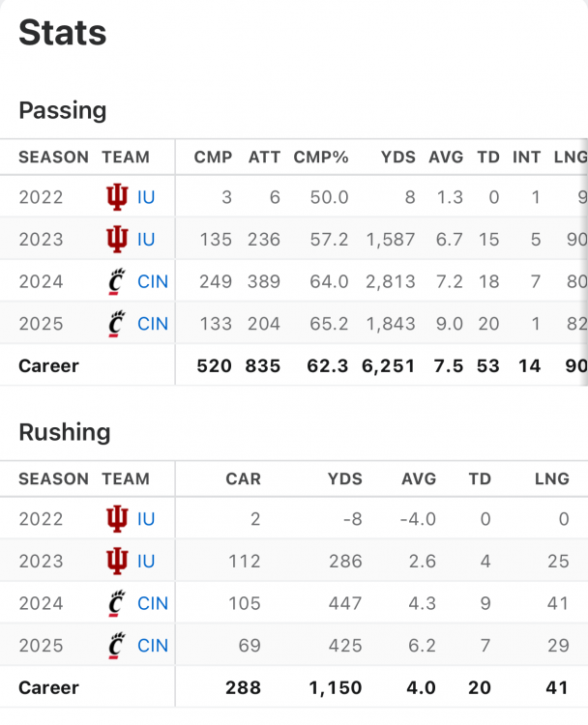The width and height of the screenshot is (588, 725).
Task: Click the Cincinnati logo in 2025 Rushing row
Action: coord(117,646)
